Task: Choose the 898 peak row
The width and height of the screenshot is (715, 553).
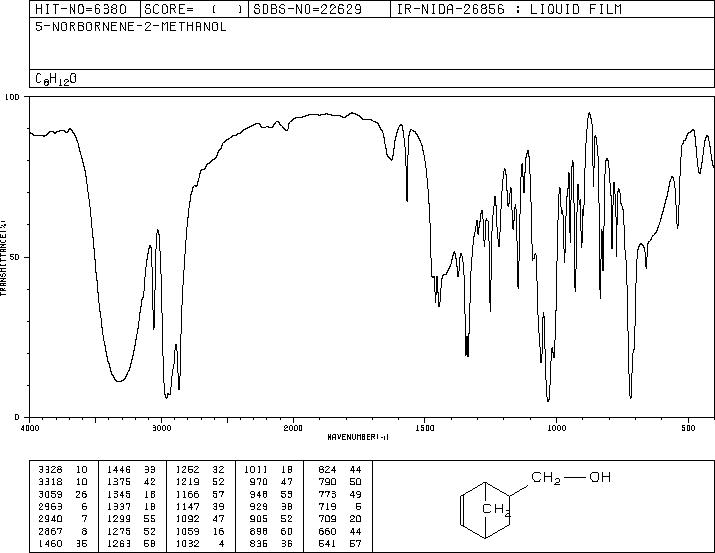Action: tap(269, 532)
